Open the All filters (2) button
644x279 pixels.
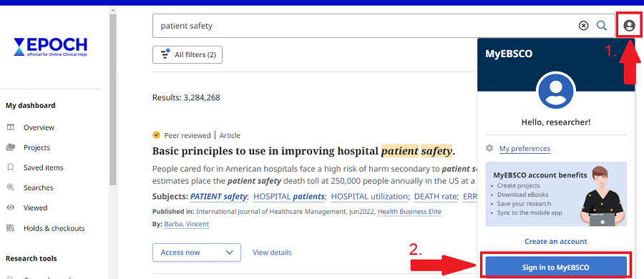(187, 54)
